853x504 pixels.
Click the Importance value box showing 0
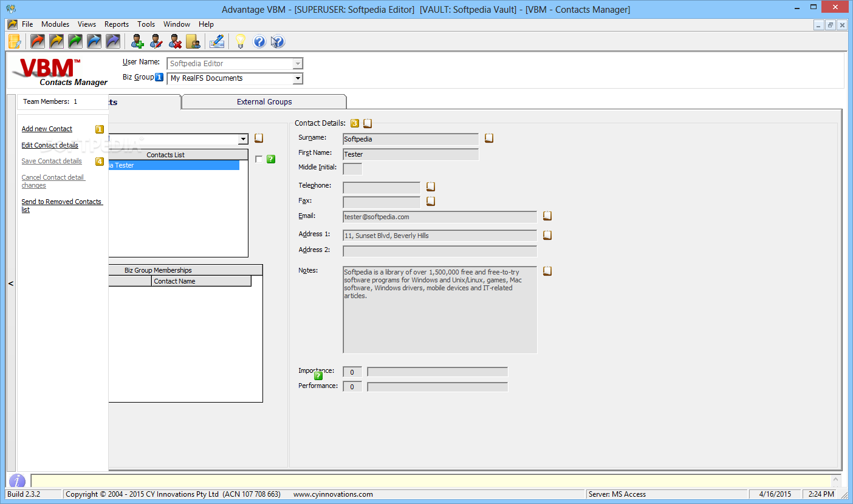352,372
